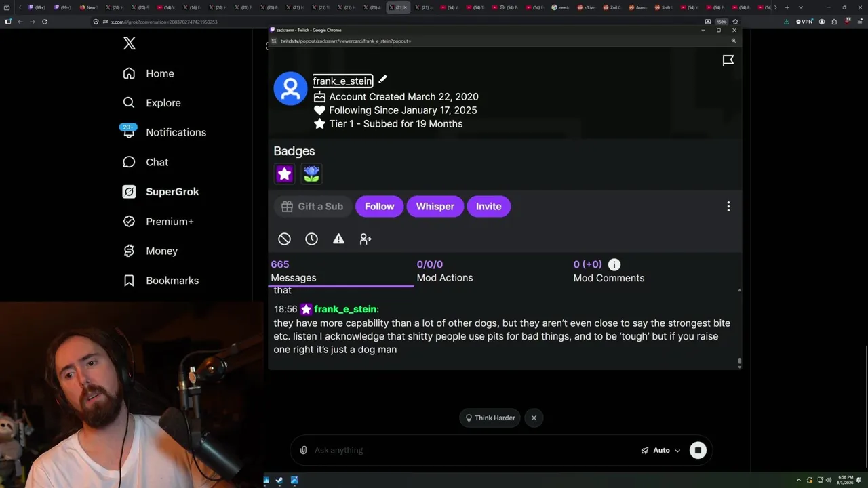
Task: Click the X logo in the sidebar
Action: click(x=130, y=44)
